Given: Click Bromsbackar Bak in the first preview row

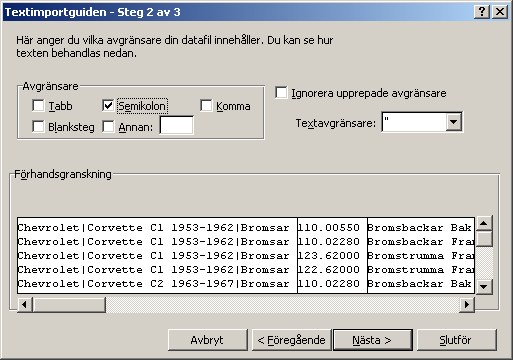Looking at the screenshot, I should click(419, 228).
